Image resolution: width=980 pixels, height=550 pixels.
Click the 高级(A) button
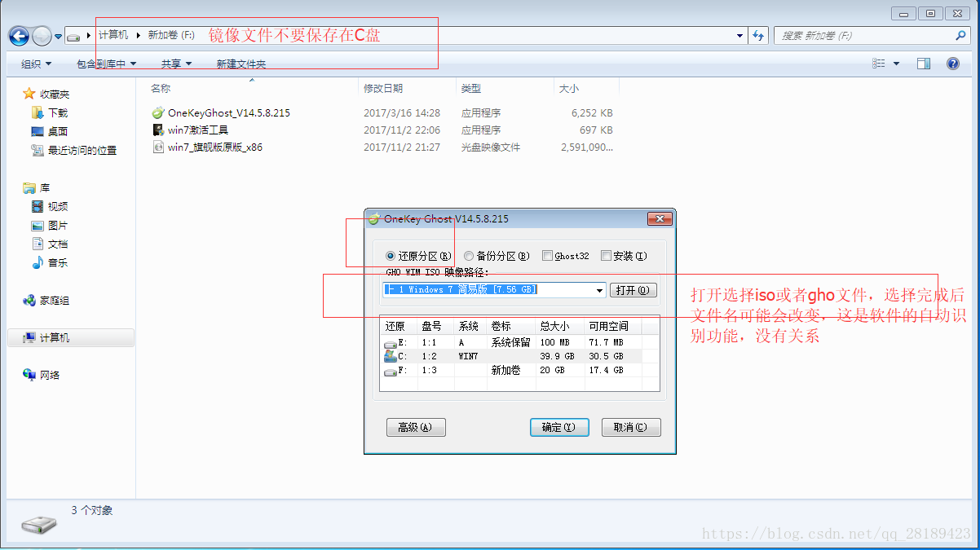[x=416, y=427]
